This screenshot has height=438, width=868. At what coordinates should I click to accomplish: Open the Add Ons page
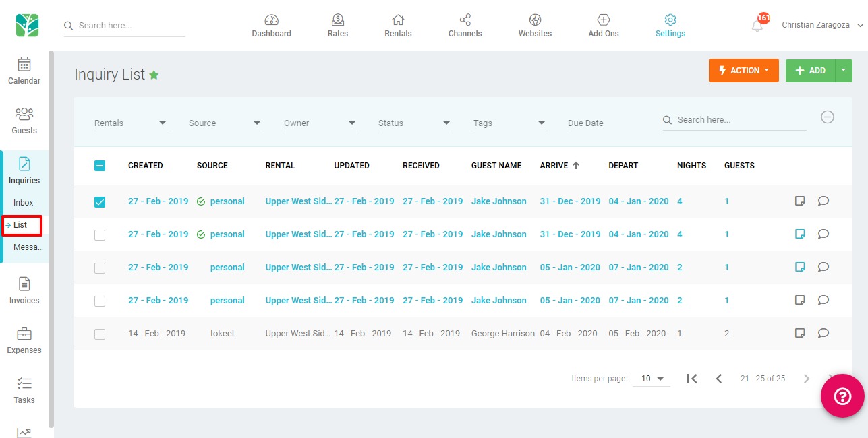tap(604, 26)
